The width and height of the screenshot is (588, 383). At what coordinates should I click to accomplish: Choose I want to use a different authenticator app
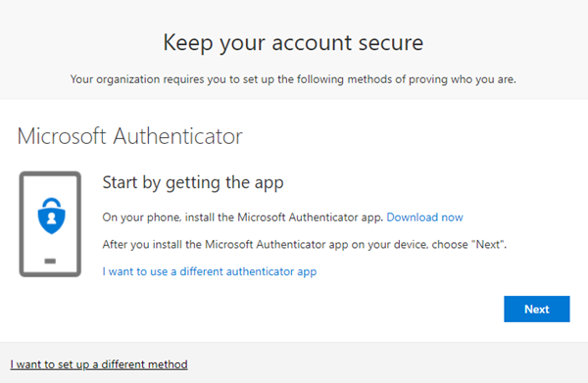click(x=210, y=271)
